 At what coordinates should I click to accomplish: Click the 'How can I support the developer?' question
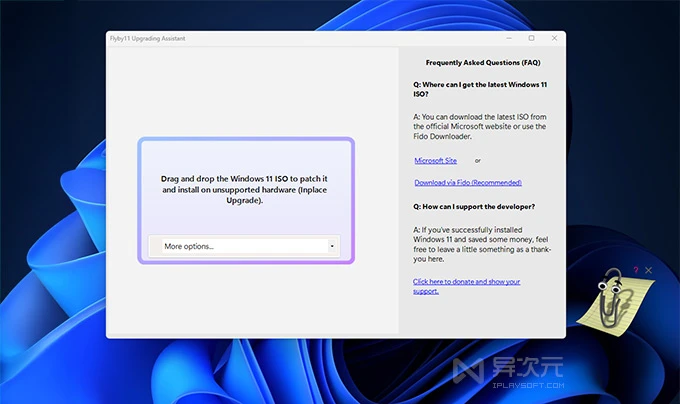coord(474,207)
